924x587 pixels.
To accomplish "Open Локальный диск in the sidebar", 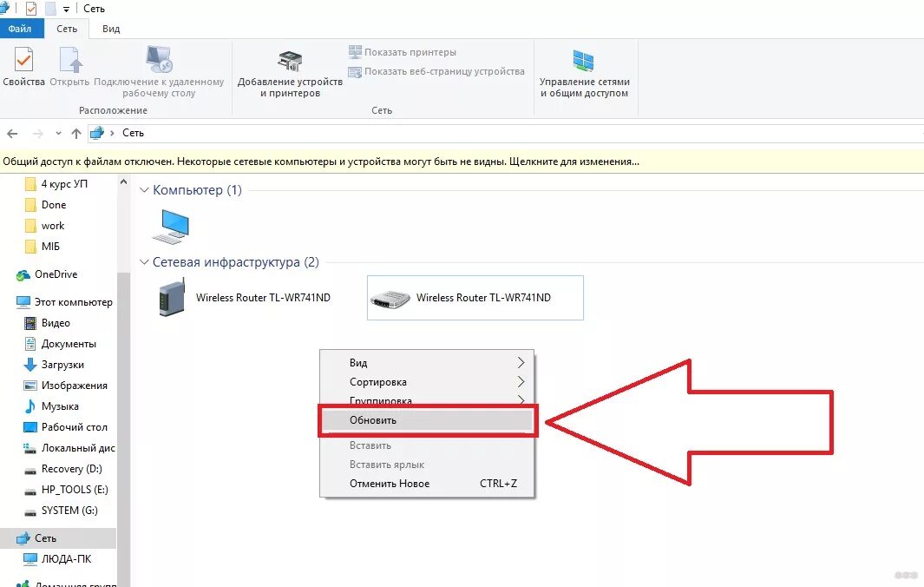I will click(x=70, y=448).
